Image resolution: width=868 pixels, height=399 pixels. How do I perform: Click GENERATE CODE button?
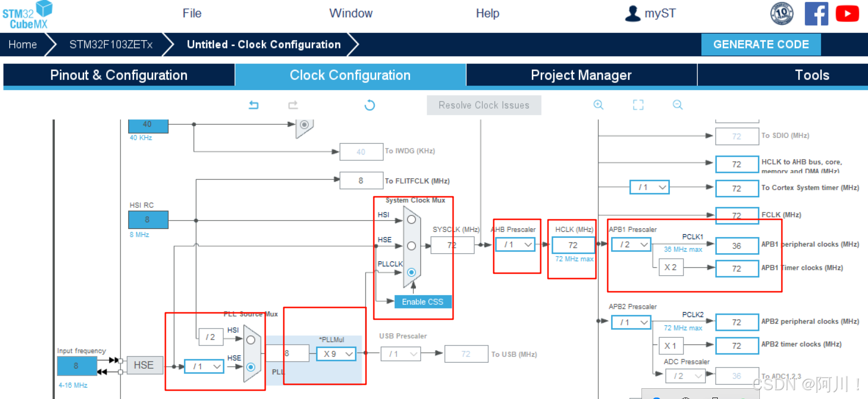click(761, 45)
